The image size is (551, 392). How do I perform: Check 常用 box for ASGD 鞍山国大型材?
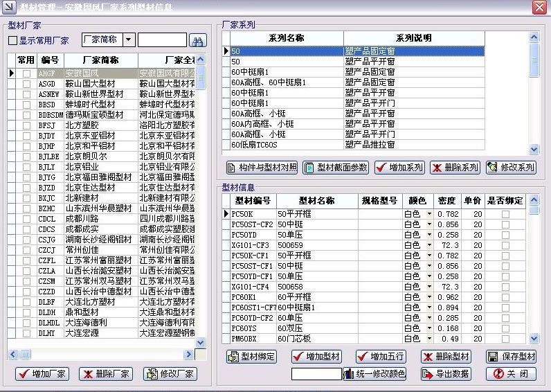tap(26, 84)
